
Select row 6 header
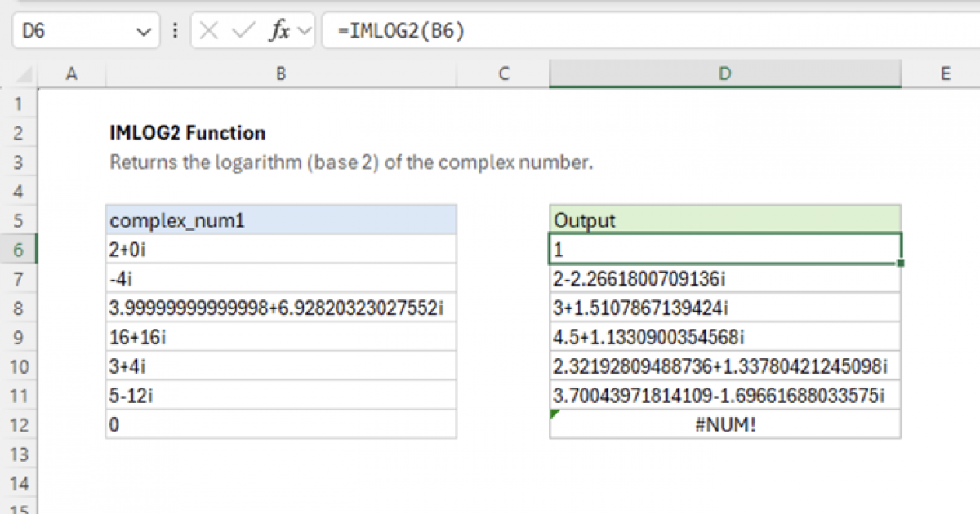click(x=18, y=250)
